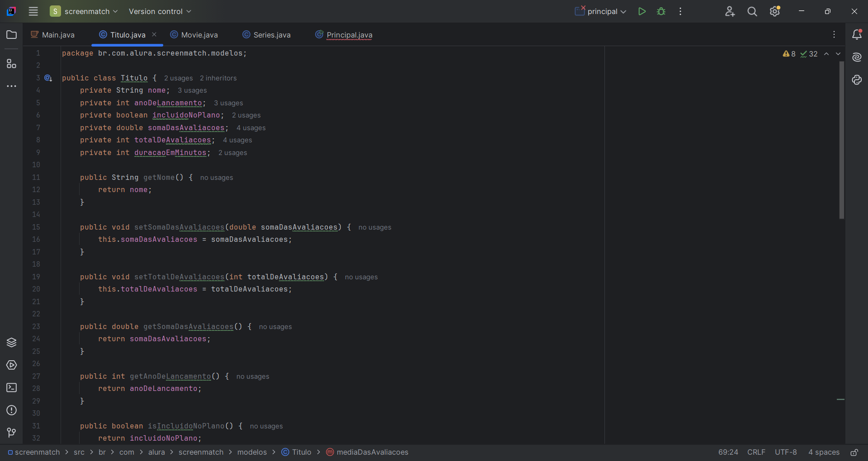Viewport: 868px width, 461px height.
Task: Go to next highlighted error arrow
Action: pos(838,54)
